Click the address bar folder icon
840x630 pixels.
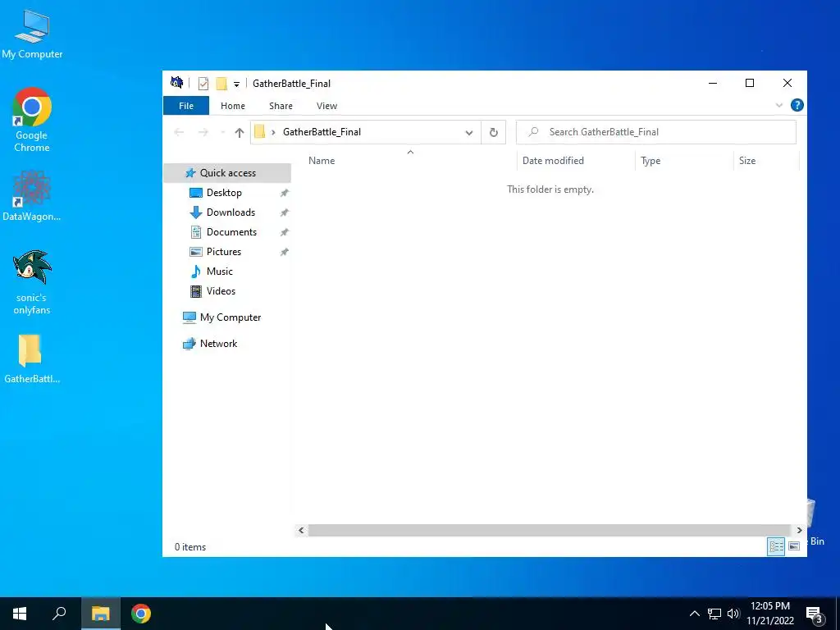(260, 132)
